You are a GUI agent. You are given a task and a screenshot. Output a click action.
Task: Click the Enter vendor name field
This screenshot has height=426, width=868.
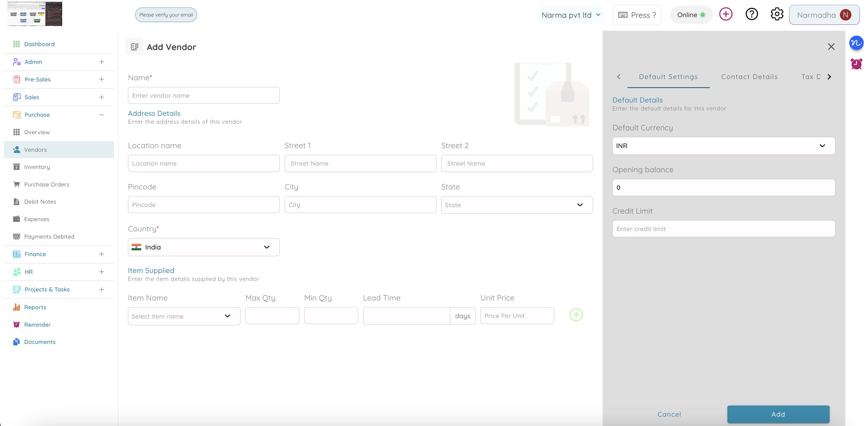pyautogui.click(x=203, y=95)
